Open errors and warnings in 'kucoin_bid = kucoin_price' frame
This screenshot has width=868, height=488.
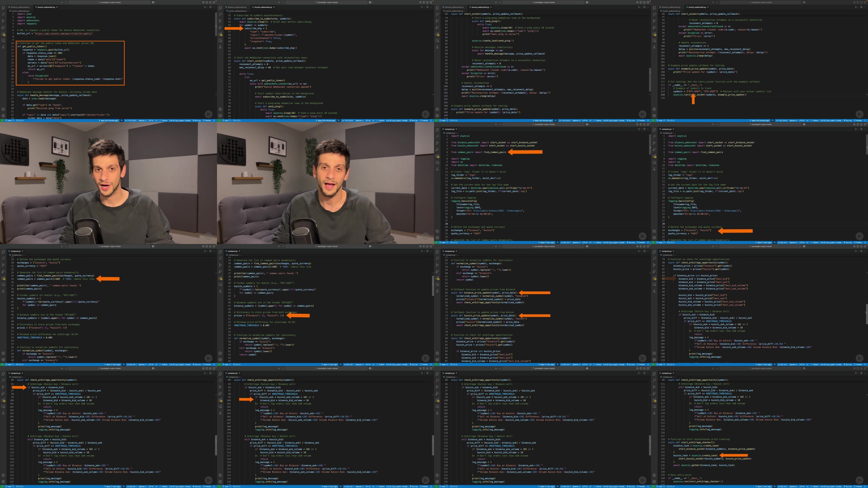click(x=671, y=364)
